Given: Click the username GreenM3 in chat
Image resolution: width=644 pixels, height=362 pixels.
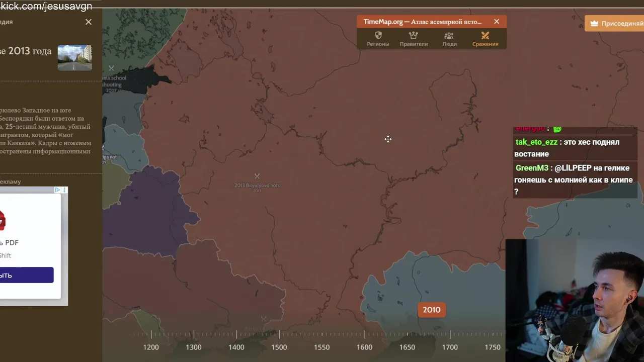Looking at the screenshot, I should [532, 168].
